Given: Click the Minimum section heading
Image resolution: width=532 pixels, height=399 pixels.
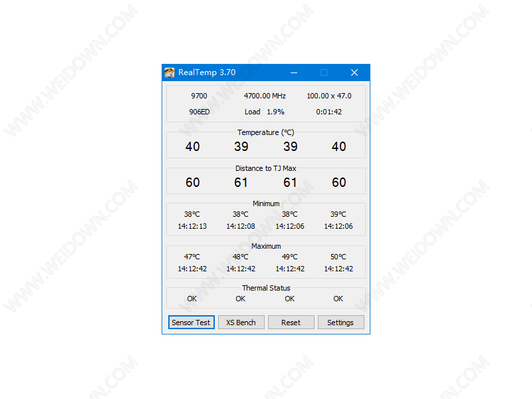Looking at the screenshot, I should [x=266, y=203].
